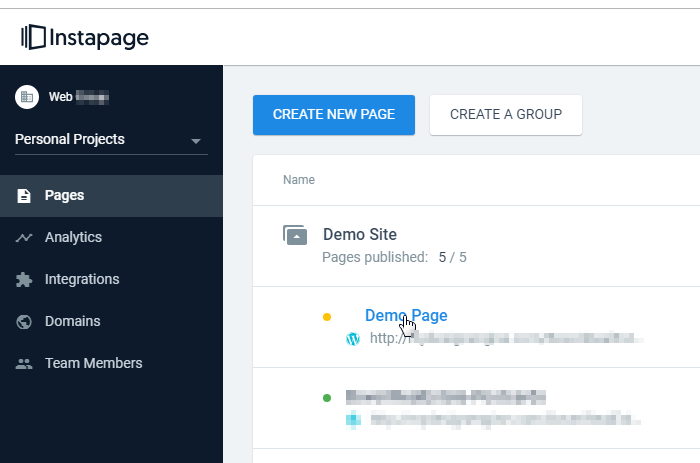Image resolution: width=700 pixels, height=463 pixels.
Task: Select the Demo Site group name
Action: point(360,234)
